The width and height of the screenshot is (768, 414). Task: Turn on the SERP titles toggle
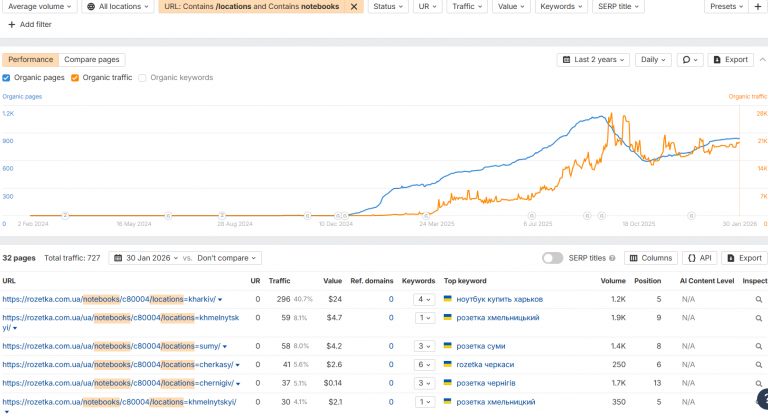click(x=552, y=258)
